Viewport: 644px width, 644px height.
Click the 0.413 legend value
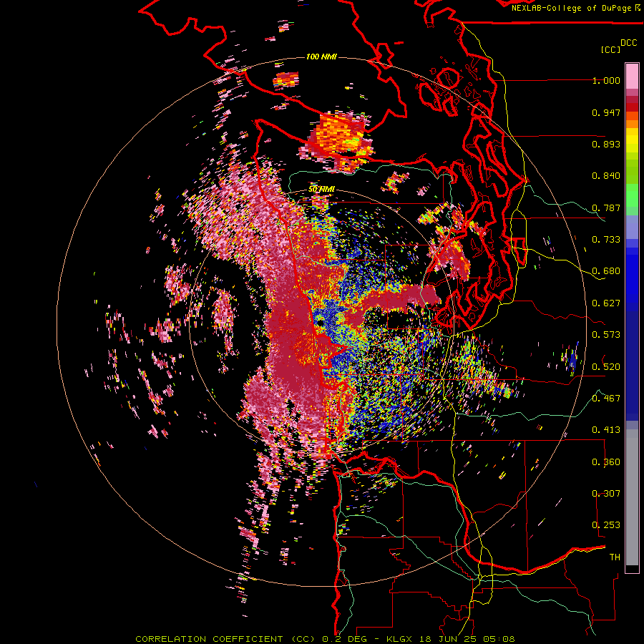pos(606,430)
